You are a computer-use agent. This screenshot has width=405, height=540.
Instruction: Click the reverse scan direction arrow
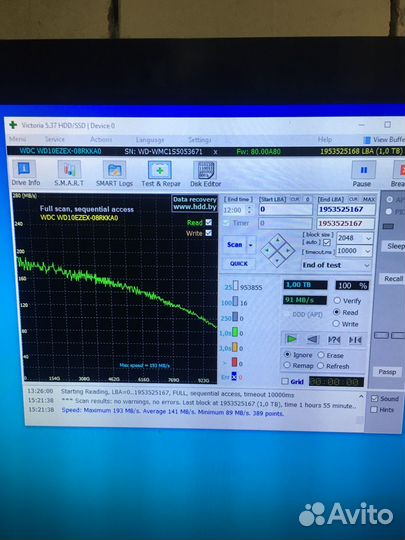(313, 340)
